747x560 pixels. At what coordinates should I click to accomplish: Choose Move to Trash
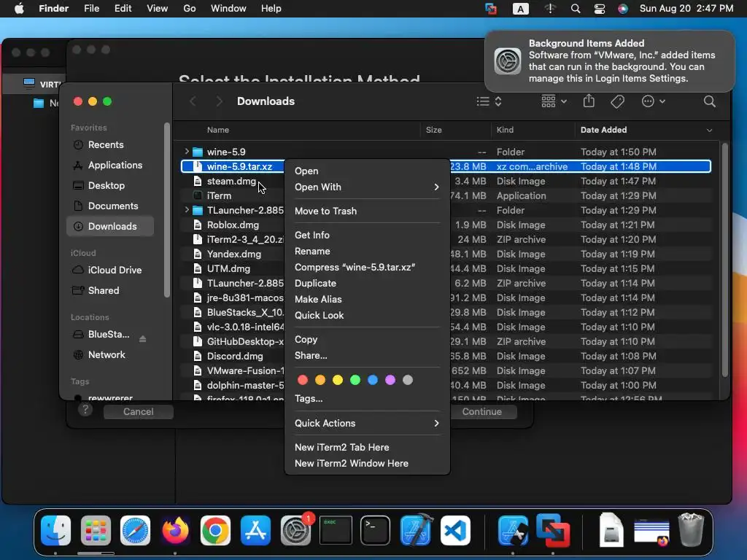(x=367, y=211)
